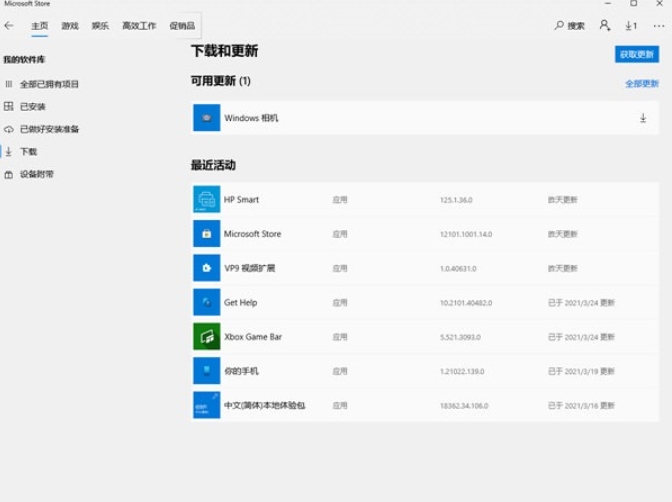This screenshot has width=672, height=502.
Task: Click Get Help update date text
Action: pos(581,303)
